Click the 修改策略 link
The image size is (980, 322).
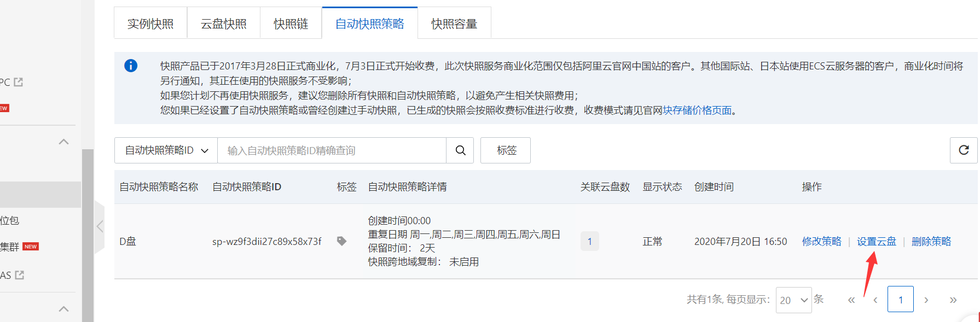[x=821, y=241]
